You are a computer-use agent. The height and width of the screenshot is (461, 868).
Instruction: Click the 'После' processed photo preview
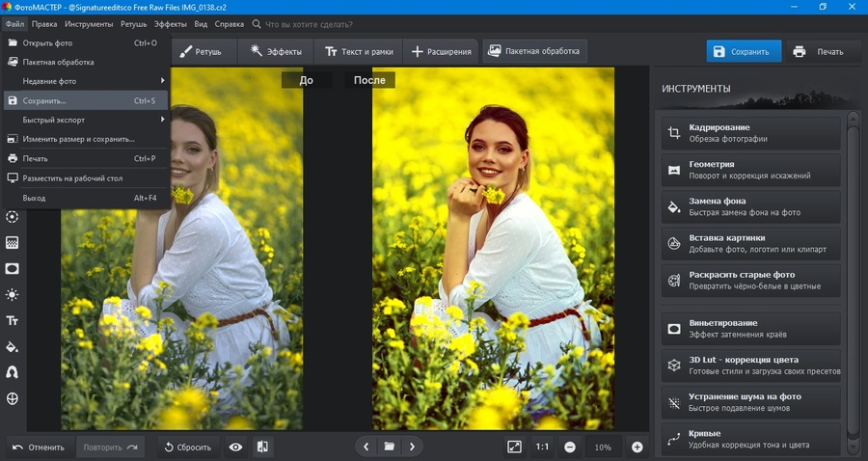click(x=493, y=249)
